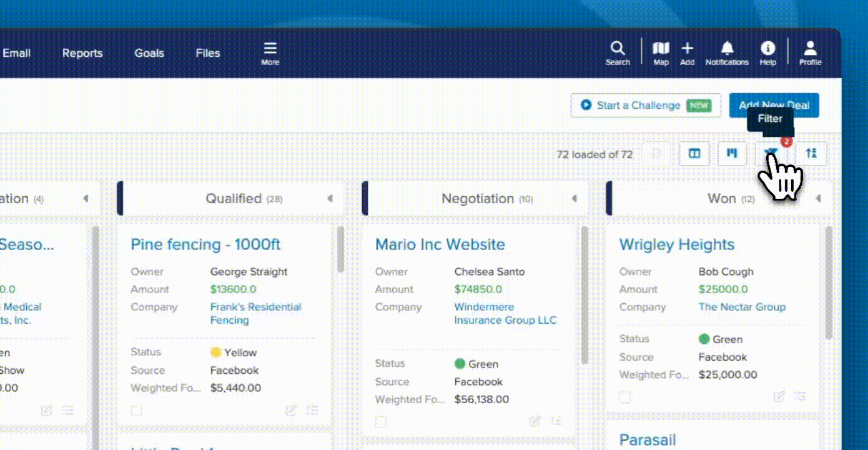Open the Search icon in top bar
The height and width of the screenshot is (450, 868).
pos(617,53)
